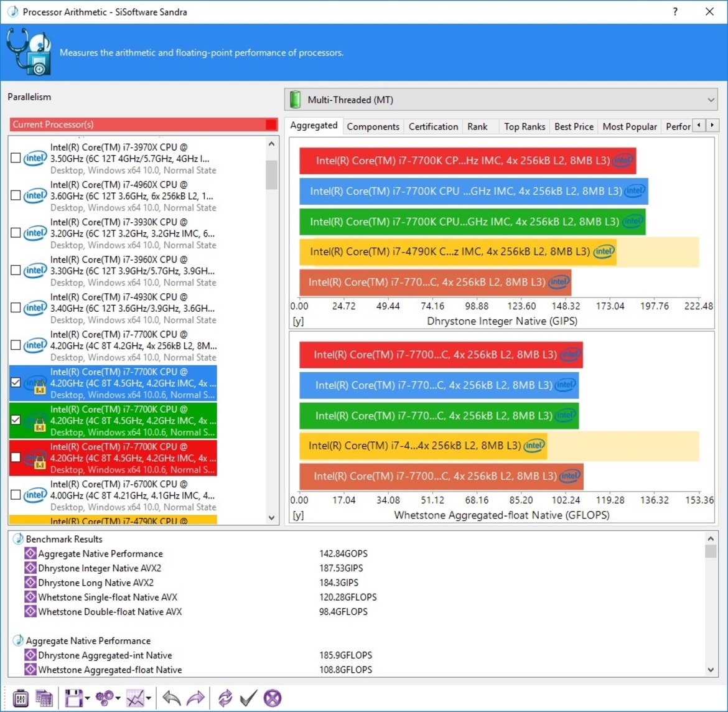The image size is (728, 712).
Task: Click the calculator-style icon in the bottom toolbar
Action: click(x=21, y=698)
